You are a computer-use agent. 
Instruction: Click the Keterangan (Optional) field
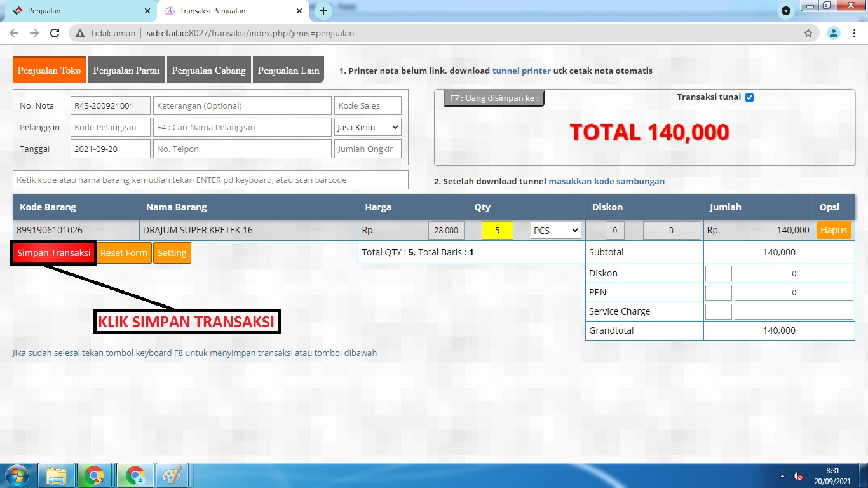[x=242, y=105]
